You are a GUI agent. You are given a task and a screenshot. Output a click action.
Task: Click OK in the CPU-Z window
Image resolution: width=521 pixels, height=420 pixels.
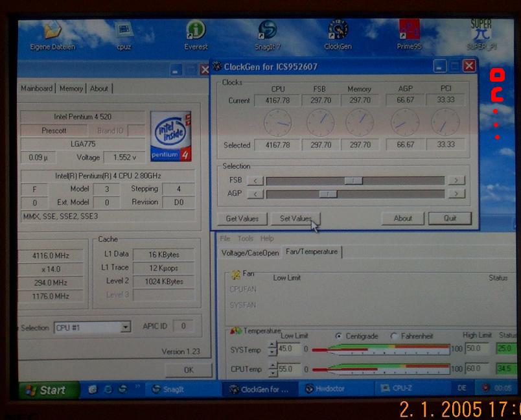pyautogui.click(x=189, y=370)
